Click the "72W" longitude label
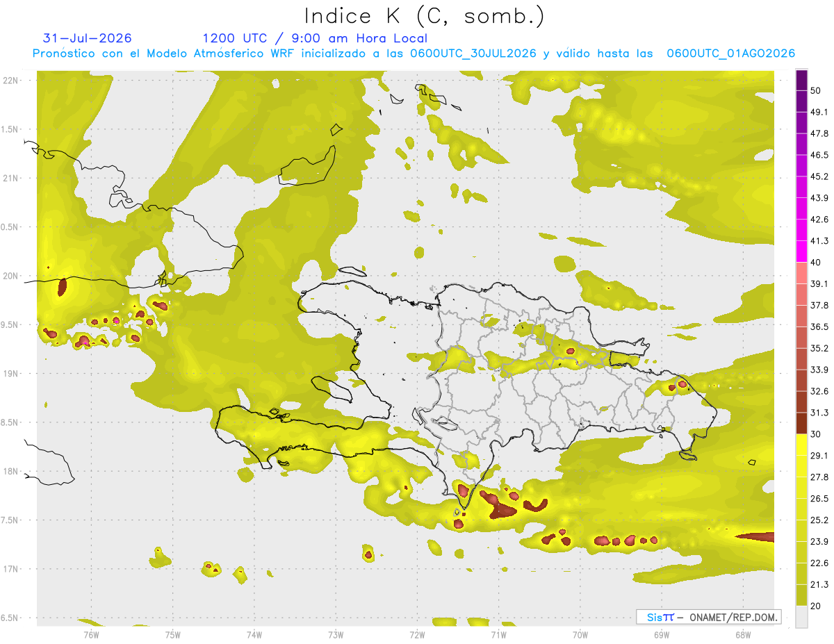834x644 pixels. [417, 634]
